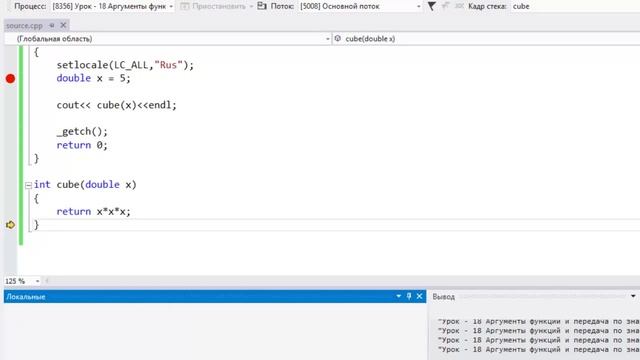The width and height of the screenshot is (640, 360).
Task: Select the source.cpp tab
Action: [24, 25]
